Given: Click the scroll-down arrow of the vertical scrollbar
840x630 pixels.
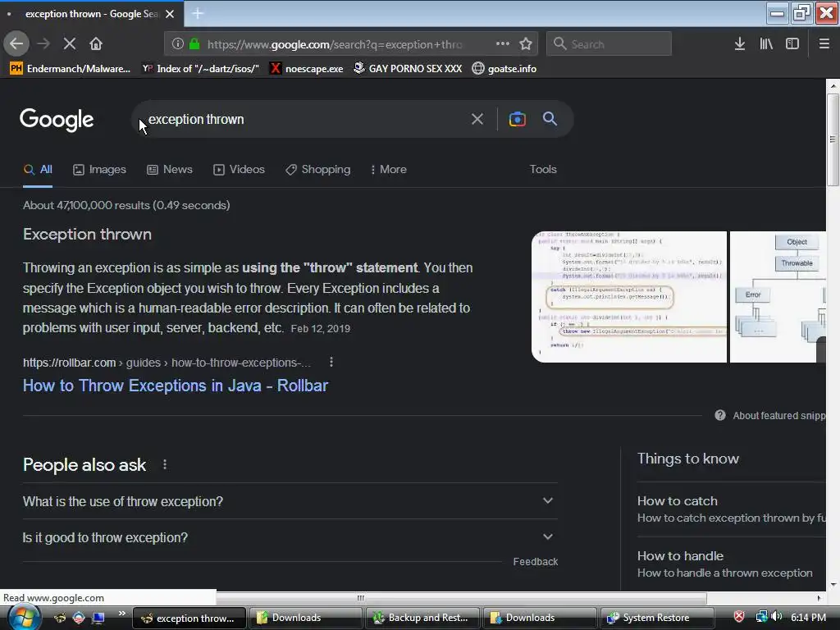Looking at the screenshot, I should click(x=833, y=584).
